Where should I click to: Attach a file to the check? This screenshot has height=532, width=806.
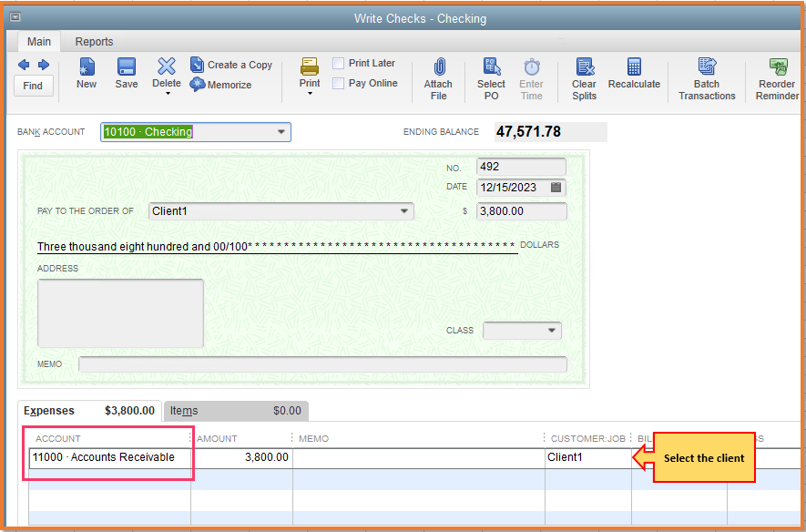[438, 78]
